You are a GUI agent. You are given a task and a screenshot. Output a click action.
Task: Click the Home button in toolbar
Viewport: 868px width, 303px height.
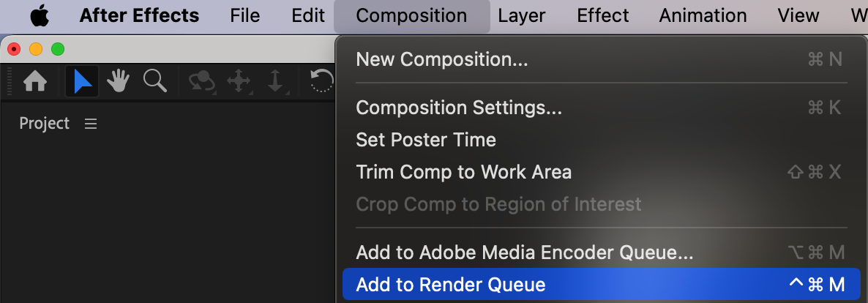[35, 81]
